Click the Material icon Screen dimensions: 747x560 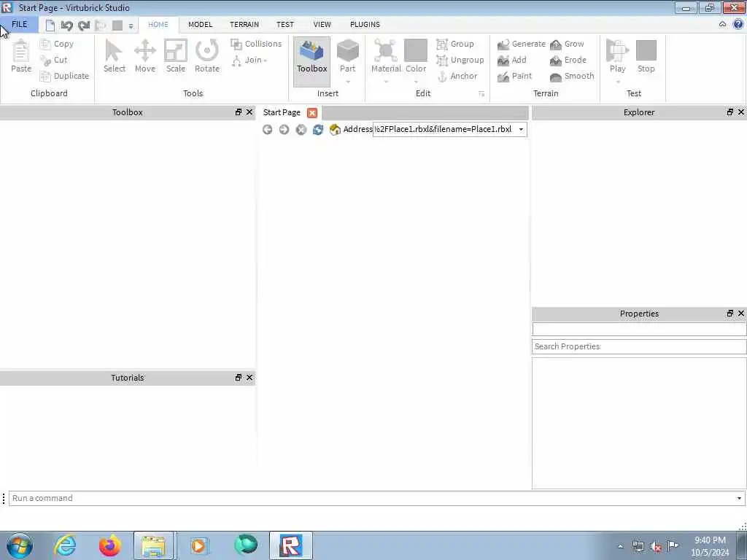coord(386,50)
